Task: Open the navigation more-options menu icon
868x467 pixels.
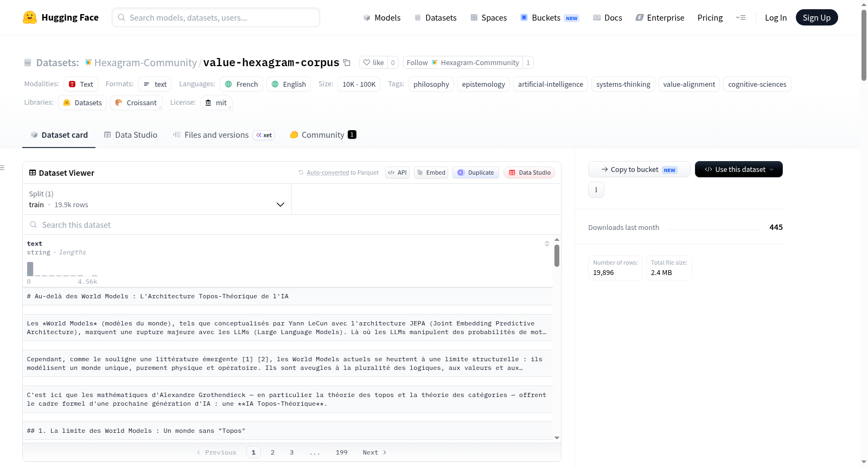Action: point(741,17)
